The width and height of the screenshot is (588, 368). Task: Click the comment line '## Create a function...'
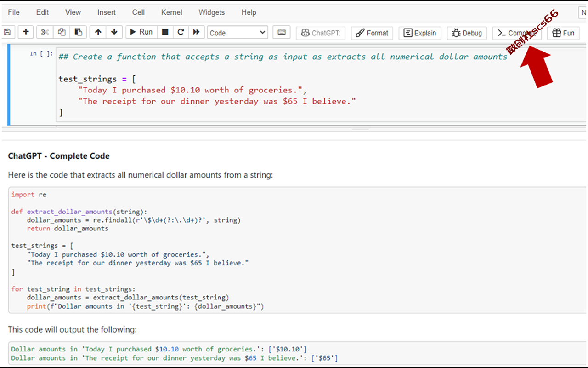(283, 57)
